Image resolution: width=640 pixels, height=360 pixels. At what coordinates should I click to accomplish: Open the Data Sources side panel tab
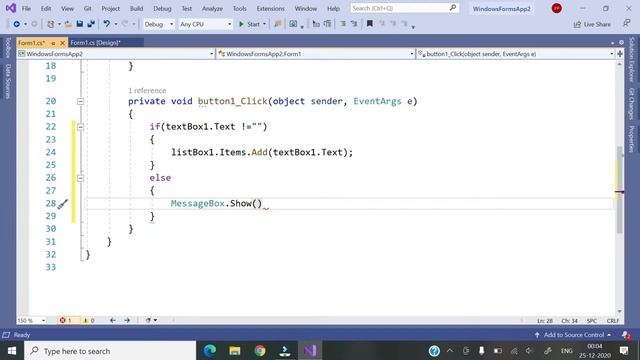pos(8,81)
